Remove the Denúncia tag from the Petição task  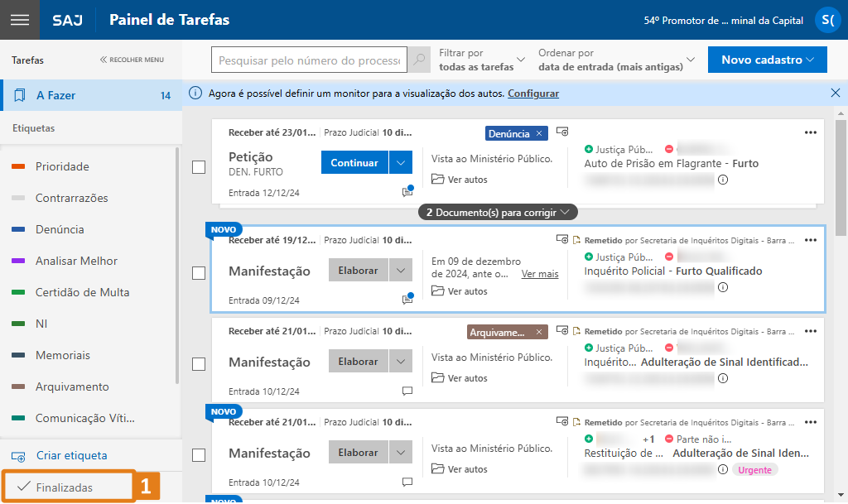(x=539, y=133)
